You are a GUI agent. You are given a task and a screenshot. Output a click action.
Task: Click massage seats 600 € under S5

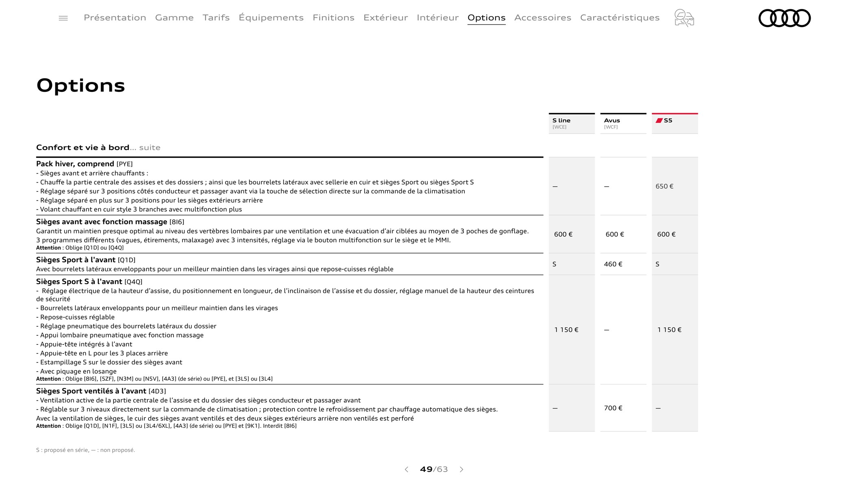pyautogui.click(x=666, y=234)
